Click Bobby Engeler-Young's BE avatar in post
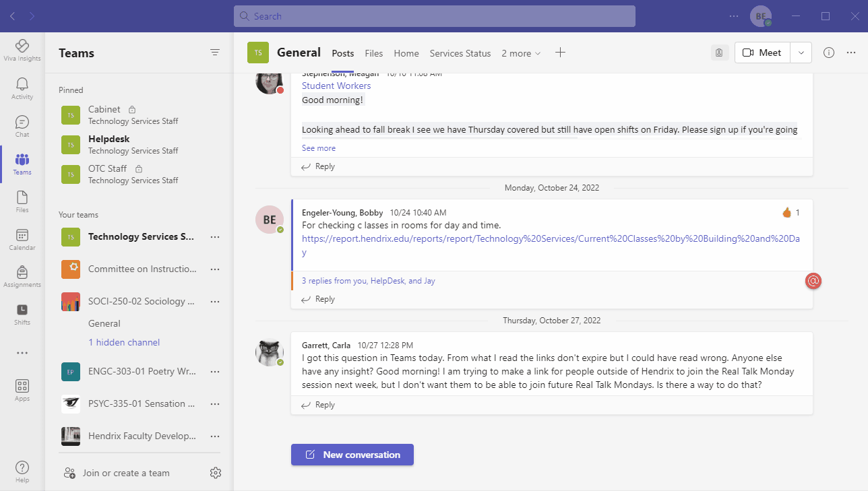This screenshot has height=491, width=868. [269, 220]
